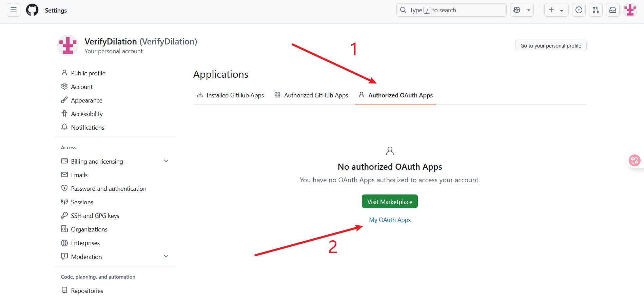The height and width of the screenshot is (298, 644).
Task: Click the pink translate floating icon
Action: [x=634, y=160]
